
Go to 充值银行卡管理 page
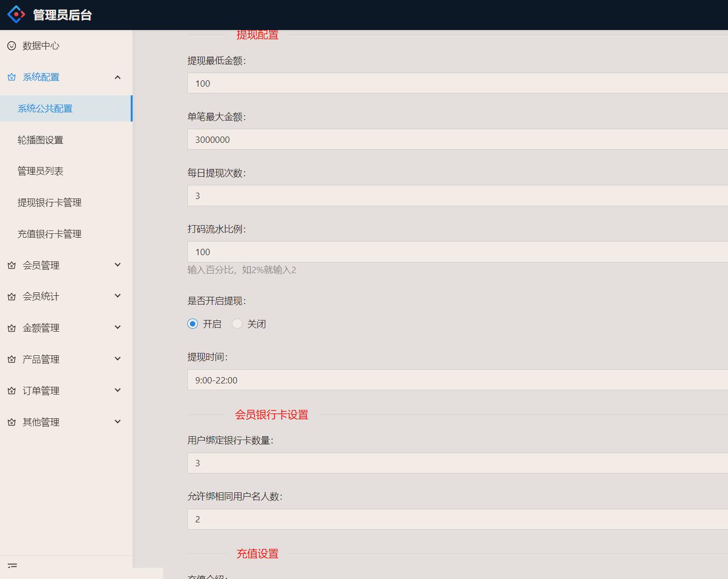pos(49,234)
